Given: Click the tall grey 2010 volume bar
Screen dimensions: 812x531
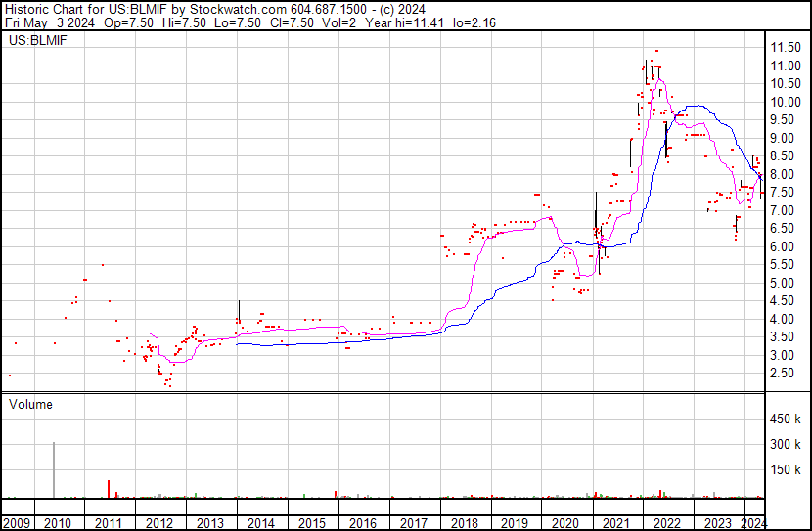Looking at the screenshot, I should (54, 470).
